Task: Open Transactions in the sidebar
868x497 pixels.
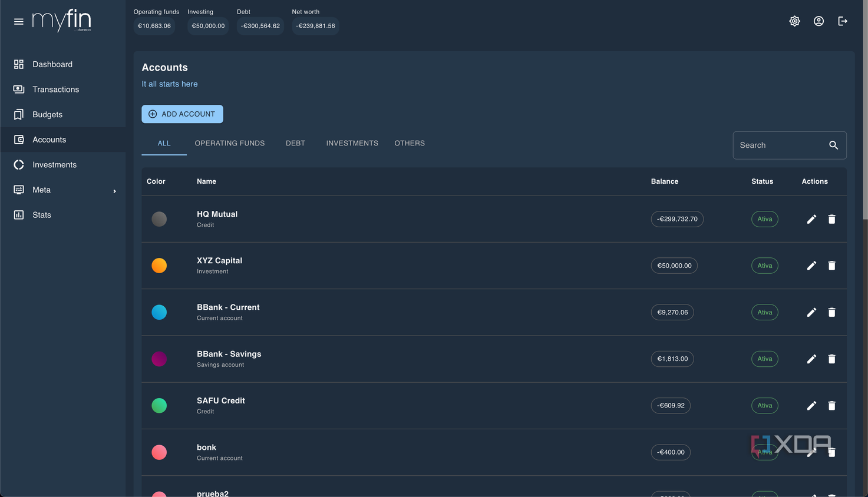Action: [x=63, y=90]
